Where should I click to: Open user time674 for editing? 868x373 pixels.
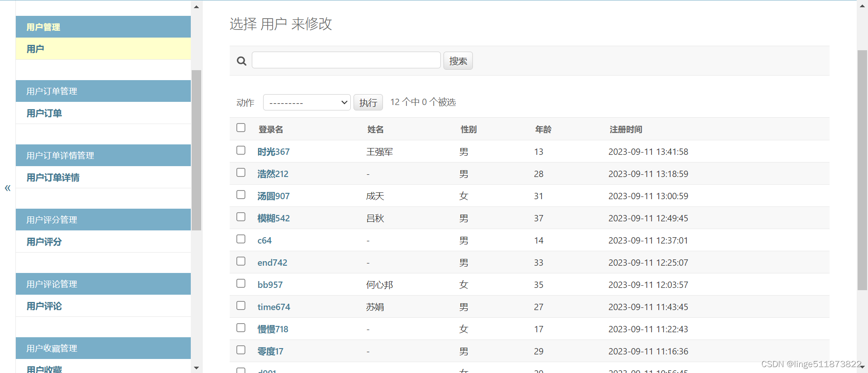[x=274, y=307]
